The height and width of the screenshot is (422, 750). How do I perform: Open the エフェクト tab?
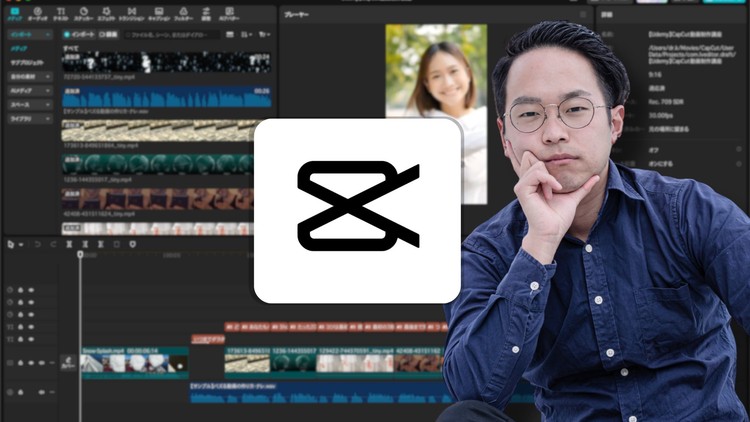point(107,14)
